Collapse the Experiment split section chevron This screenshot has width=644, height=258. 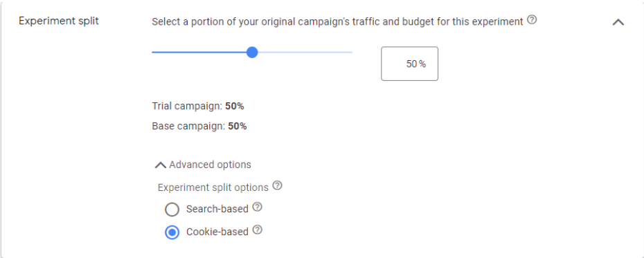coord(618,22)
